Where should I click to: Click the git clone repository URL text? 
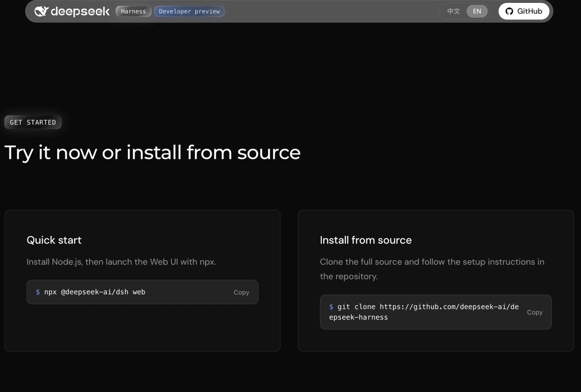coord(424,312)
